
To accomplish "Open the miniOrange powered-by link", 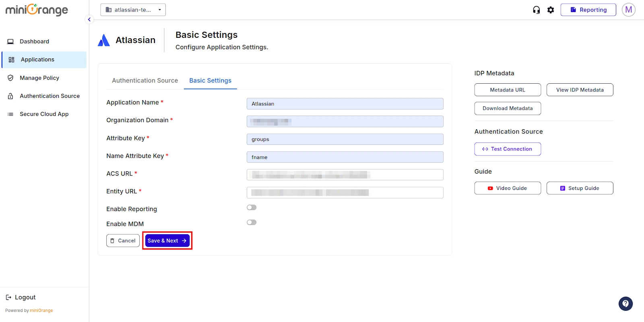I will 41,311.
